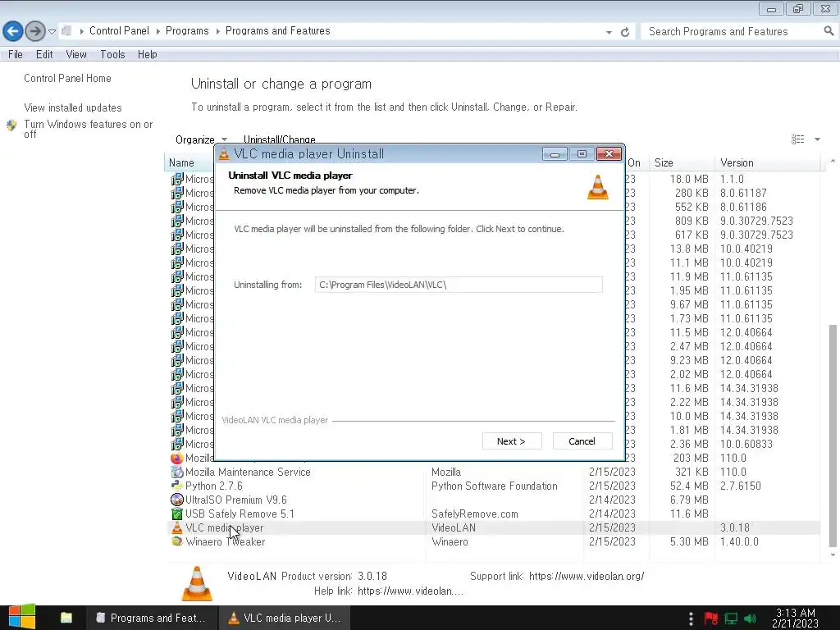
Task: Show hidden tray icons
Action: click(691, 619)
